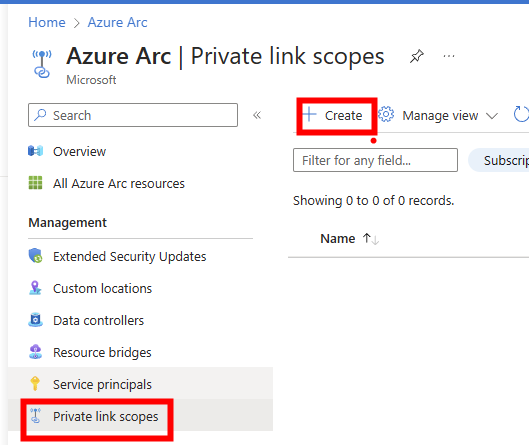Open Azure Arc breadcrumb link

pos(117,23)
